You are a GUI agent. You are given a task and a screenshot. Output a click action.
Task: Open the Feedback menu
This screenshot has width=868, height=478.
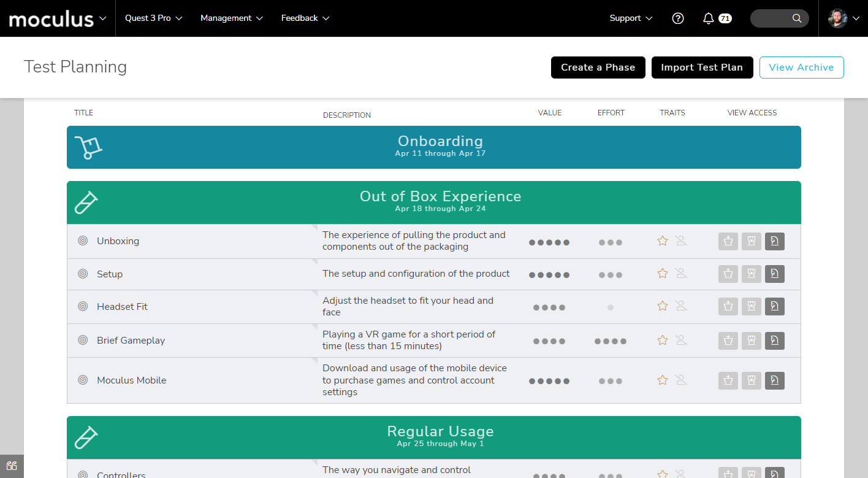tap(305, 18)
